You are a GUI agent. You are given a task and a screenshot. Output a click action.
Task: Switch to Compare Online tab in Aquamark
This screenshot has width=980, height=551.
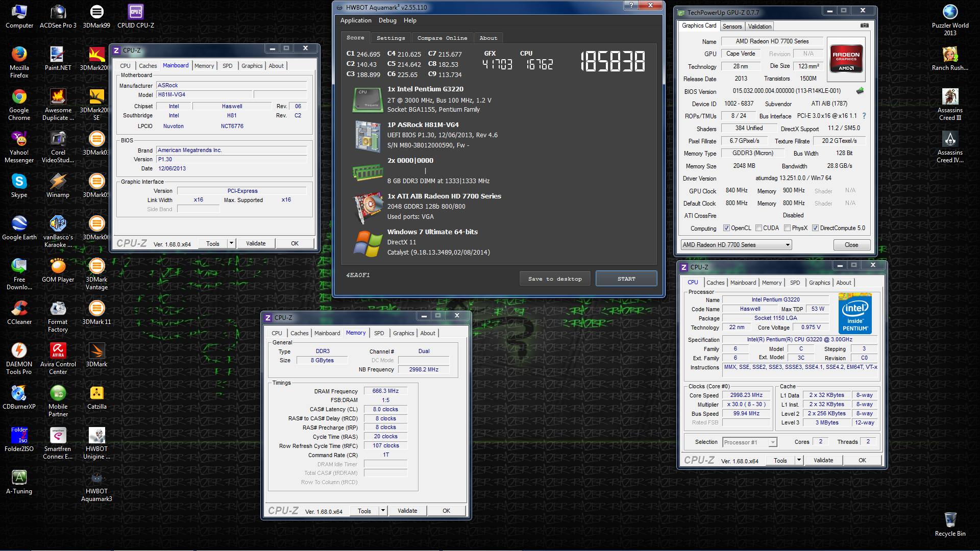(442, 38)
